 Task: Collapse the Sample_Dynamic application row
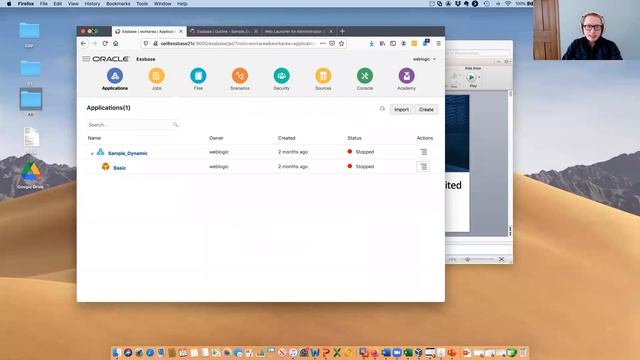(x=92, y=153)
